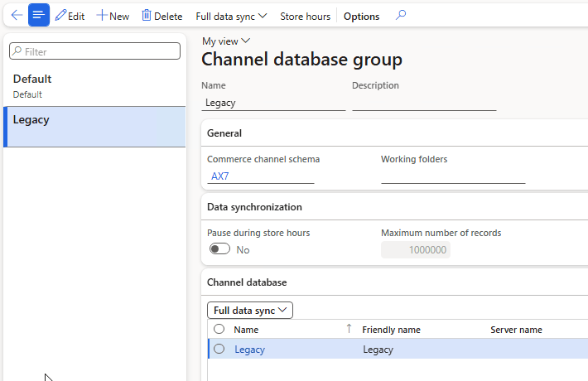Click the Delete trash button

pos(161,16)
